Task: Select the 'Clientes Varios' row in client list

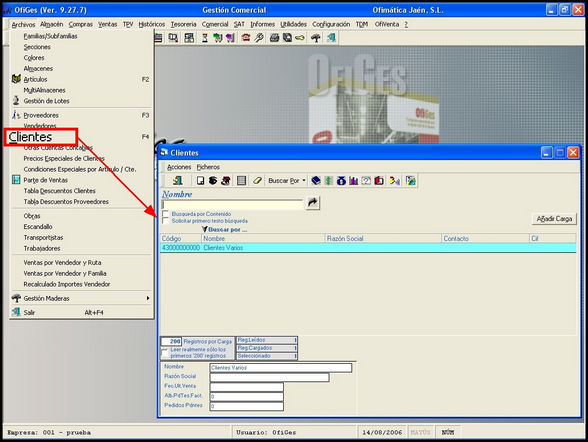Action: [368, 248]
